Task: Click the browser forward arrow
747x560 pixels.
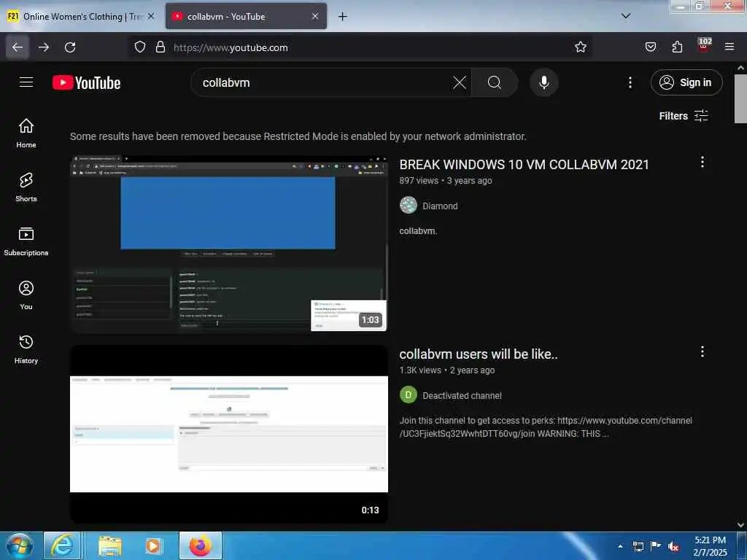Action: click(x=44, y=47)
